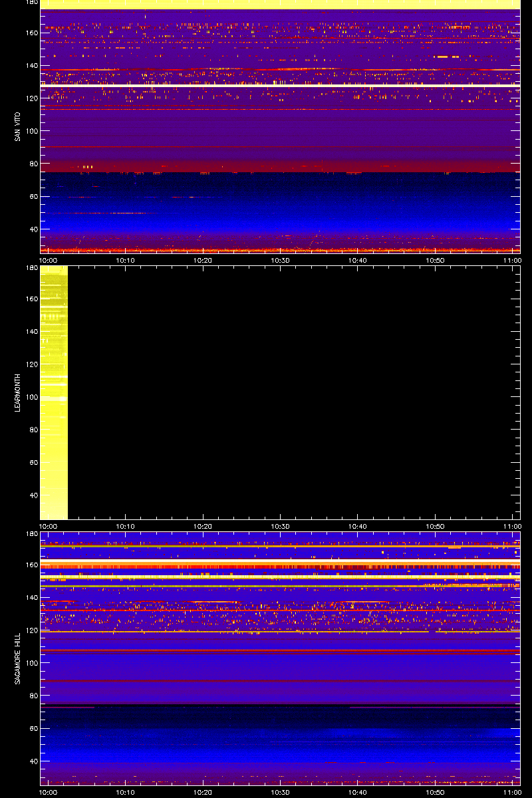
Task: Click the 10:00 time label under Learmonth
Action: tap(49, 526)
